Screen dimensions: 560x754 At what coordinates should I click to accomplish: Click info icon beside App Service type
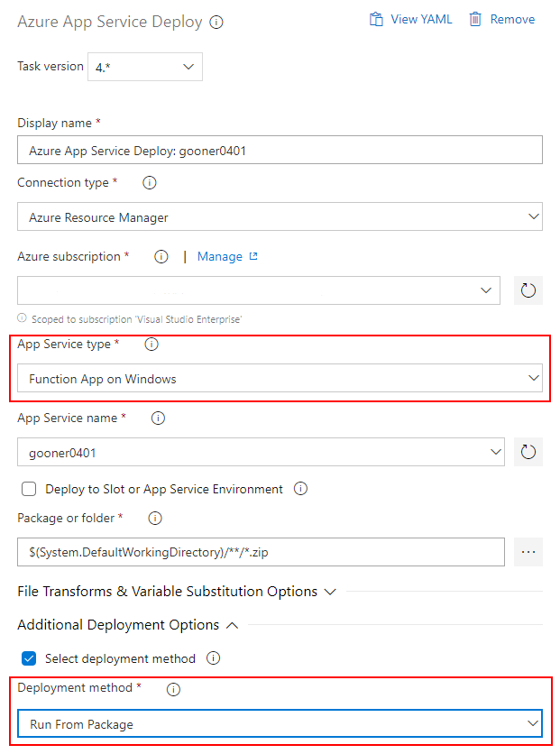(x=151, y=345)
